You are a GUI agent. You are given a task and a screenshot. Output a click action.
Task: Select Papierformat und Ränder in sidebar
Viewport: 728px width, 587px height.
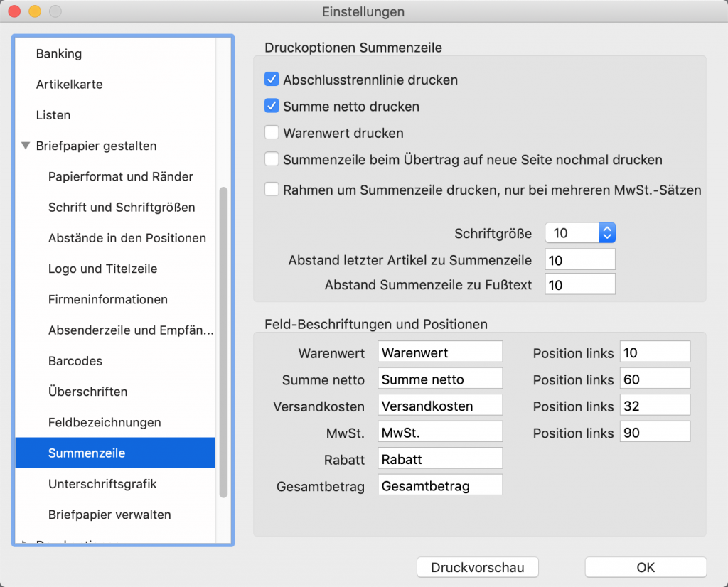(120, 176)
